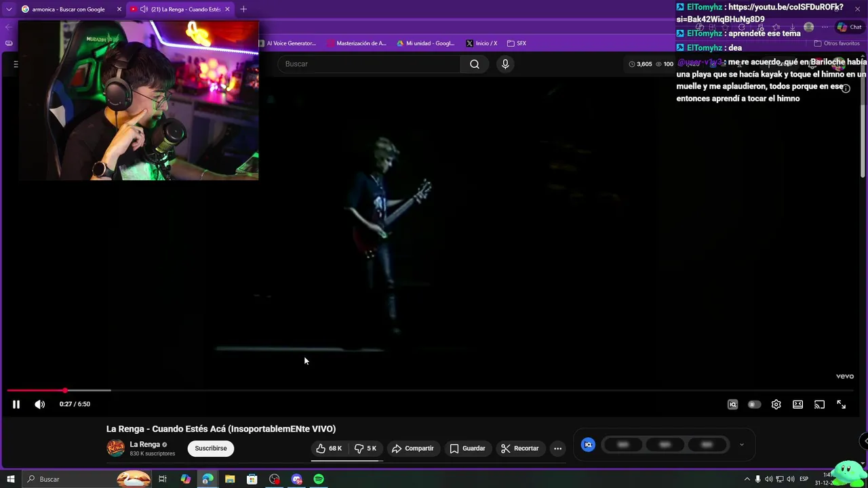
Task: Click the IQ extension icon in player controls
Action: pyautogui.click(x=732, y=405)
